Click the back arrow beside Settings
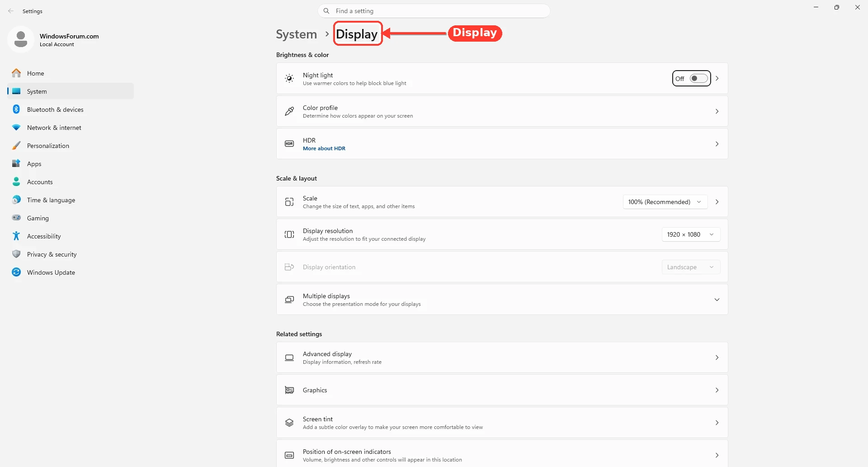This screenshot has width=868, height=467. click(11, 11)
